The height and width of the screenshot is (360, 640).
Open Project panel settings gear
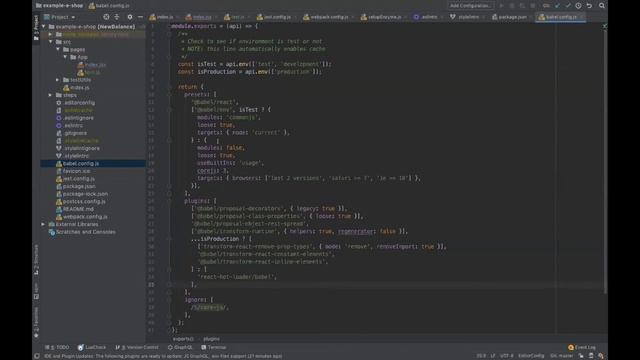point(130,17)
